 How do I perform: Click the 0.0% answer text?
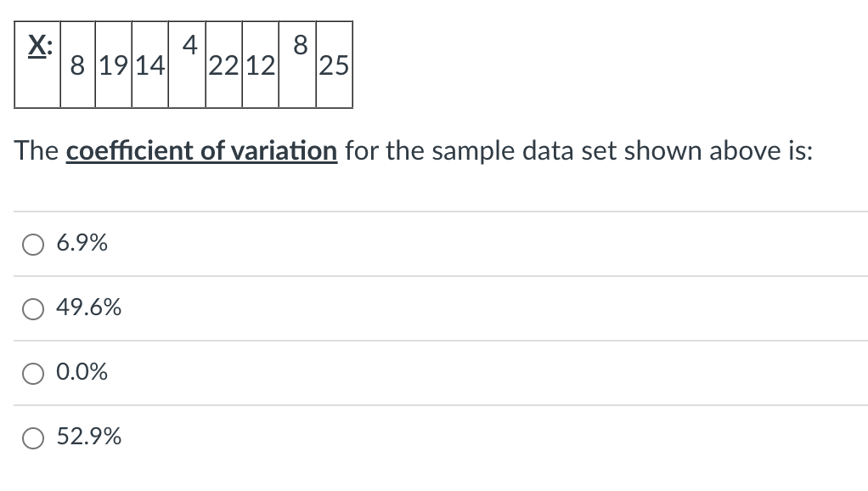pos(82,372)
